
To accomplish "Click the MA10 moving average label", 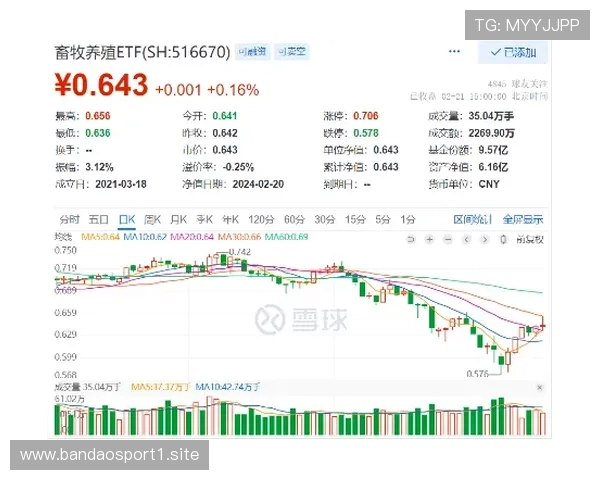I will (x=145, y=237).
